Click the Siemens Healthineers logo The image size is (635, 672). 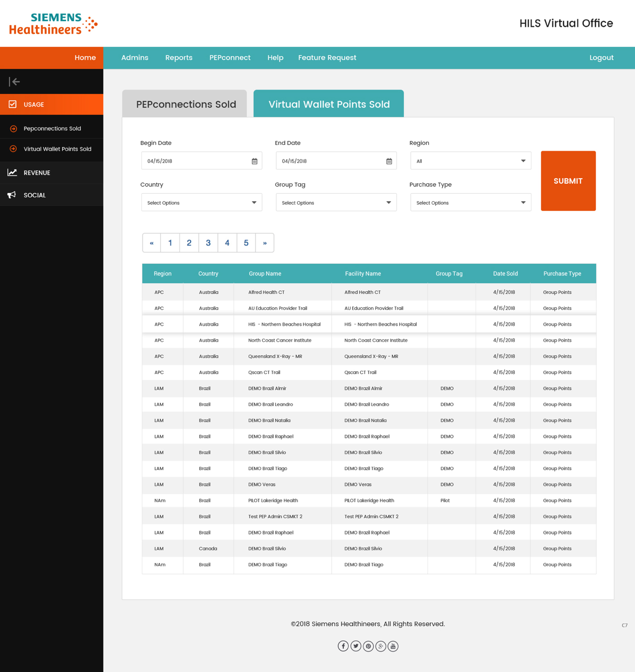pyautogui.click(x=53, y=24)
